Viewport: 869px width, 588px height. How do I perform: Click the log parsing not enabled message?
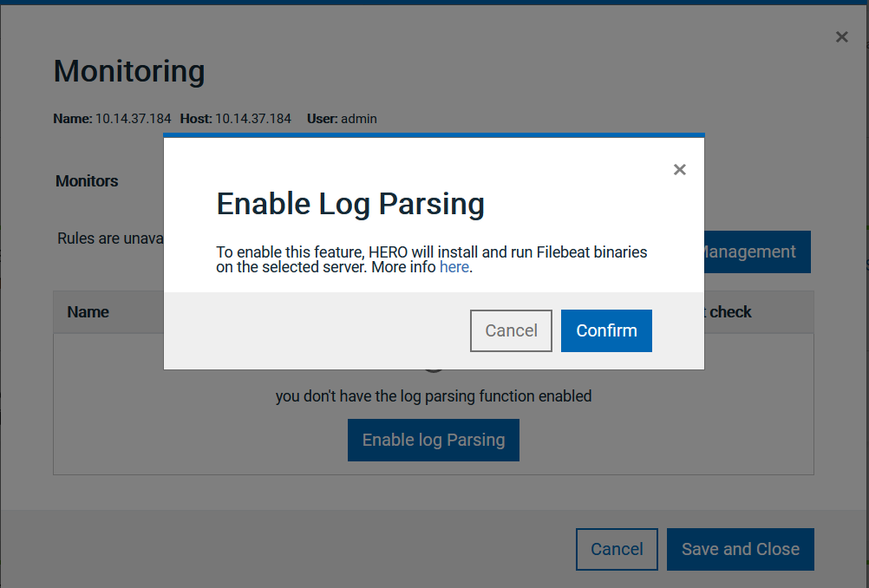[x=433, y=396]
